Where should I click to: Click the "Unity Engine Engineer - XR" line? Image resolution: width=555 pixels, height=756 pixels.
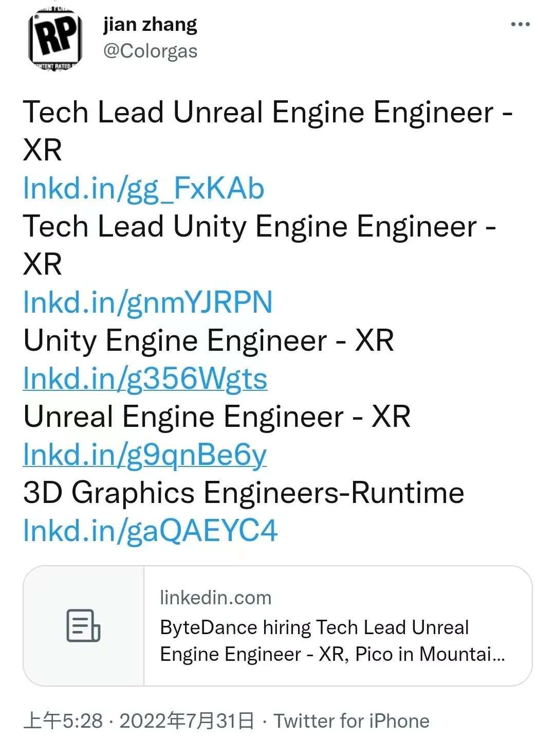click(x=208, y=340)
